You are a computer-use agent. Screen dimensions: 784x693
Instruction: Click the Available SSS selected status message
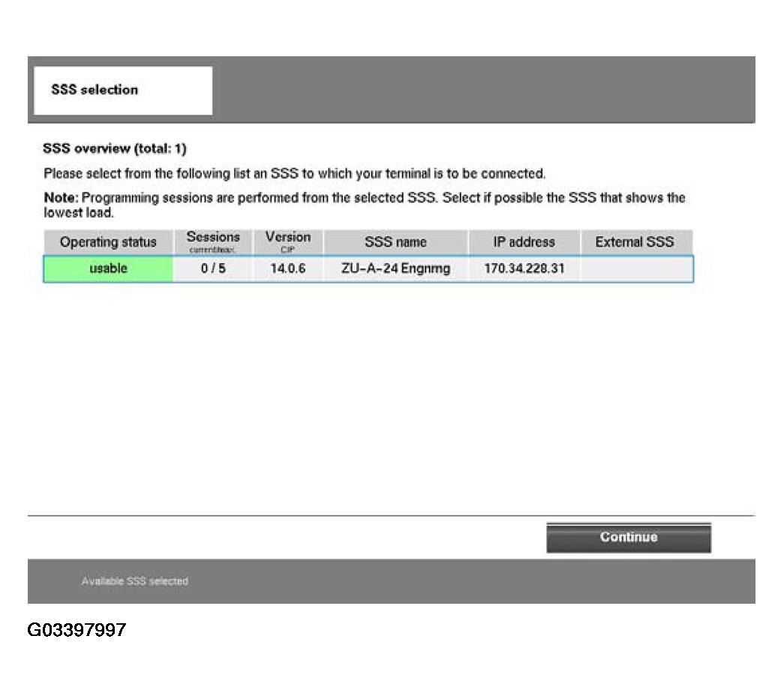tap(135, 581)
